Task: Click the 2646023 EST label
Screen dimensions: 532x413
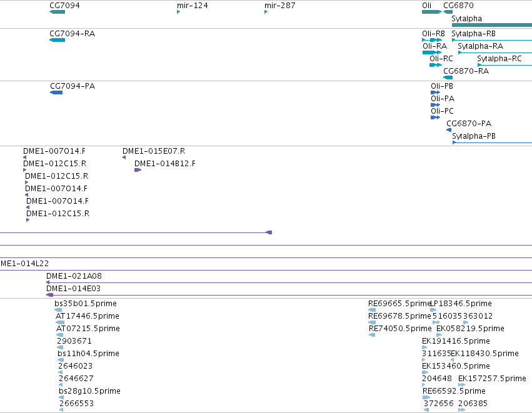Action: point(75,366)
